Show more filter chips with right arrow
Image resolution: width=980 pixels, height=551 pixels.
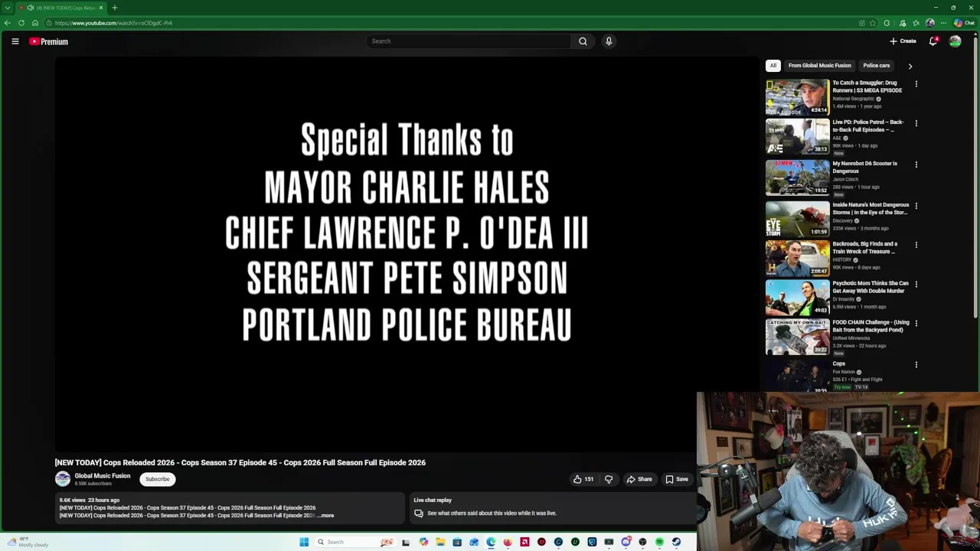coord(910,66)
